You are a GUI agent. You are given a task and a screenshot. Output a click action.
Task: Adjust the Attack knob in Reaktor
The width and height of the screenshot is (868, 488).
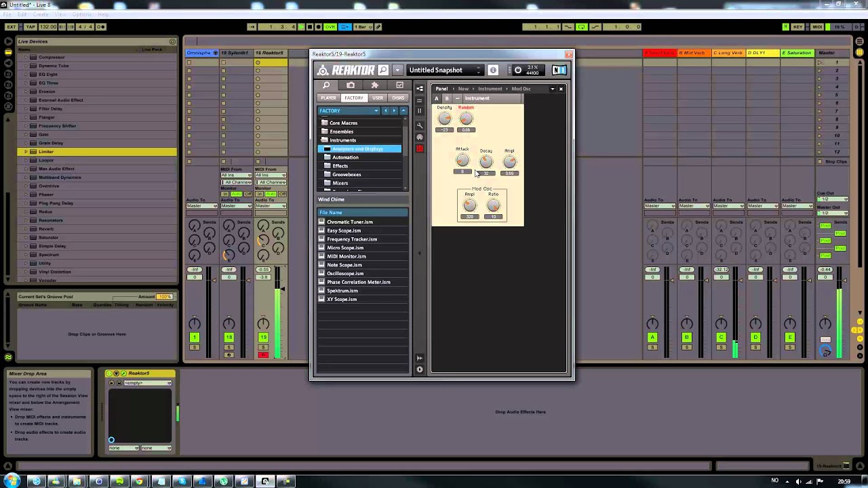462,161
